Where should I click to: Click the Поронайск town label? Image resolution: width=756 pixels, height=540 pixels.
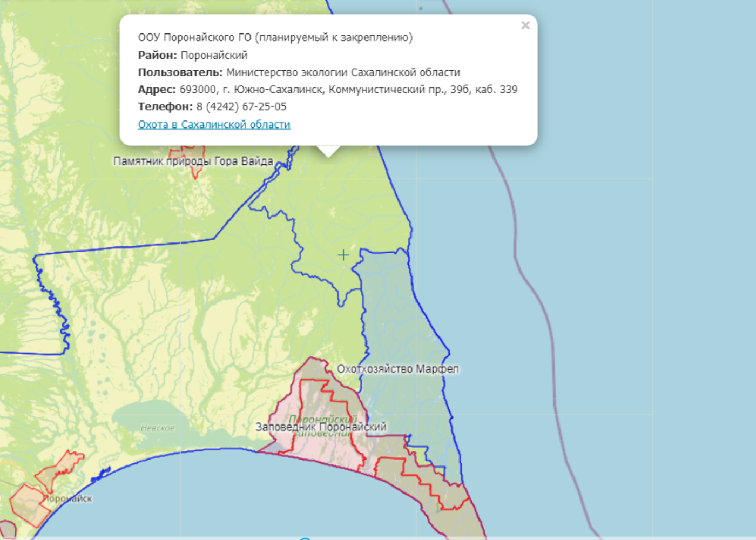(x=68, y=498)
